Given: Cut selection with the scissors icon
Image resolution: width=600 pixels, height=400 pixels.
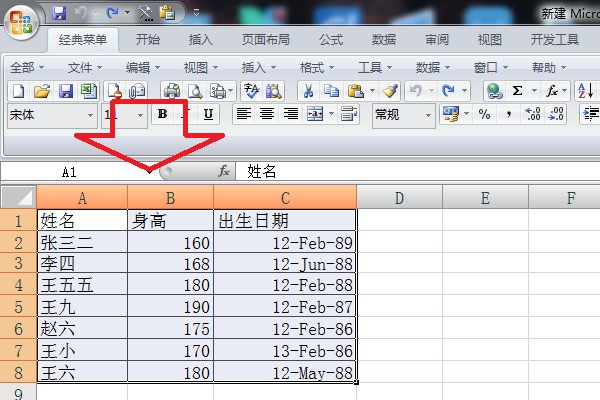Looking at the screenshot, I should (x=308, y=91).
